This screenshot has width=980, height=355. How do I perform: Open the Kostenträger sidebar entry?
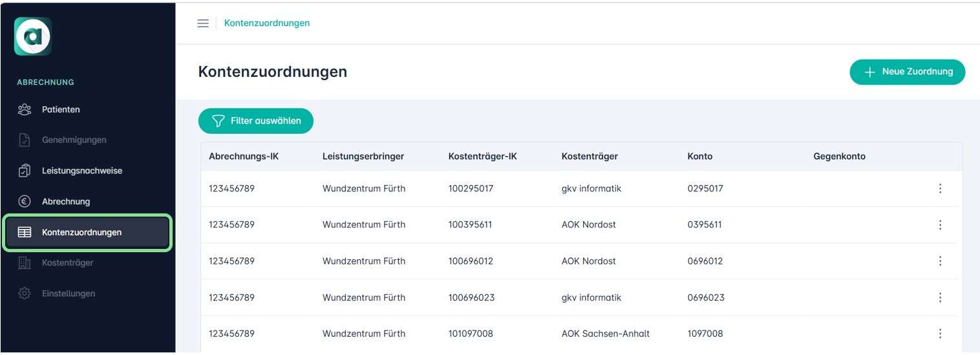[x=67, y=263]
